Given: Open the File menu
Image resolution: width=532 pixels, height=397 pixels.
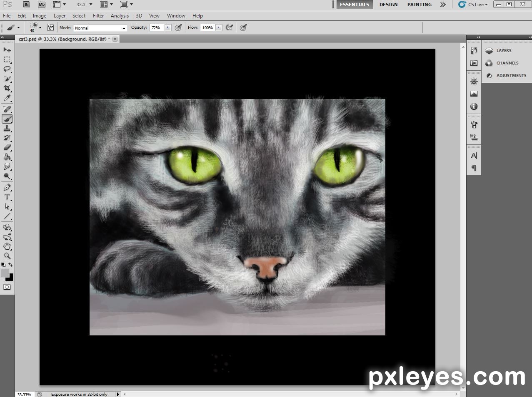Looking at the screenshot, I should [7, 16].
